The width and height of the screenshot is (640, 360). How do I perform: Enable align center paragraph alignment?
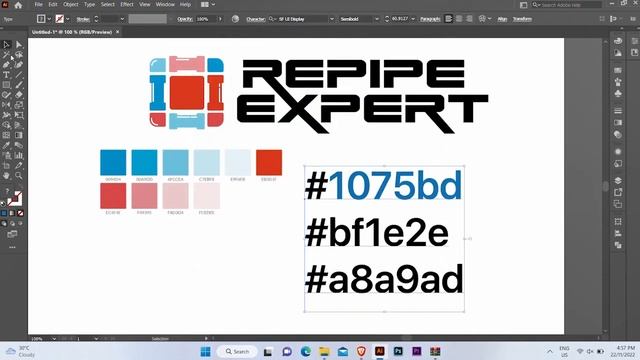click(x=459, y=19)
